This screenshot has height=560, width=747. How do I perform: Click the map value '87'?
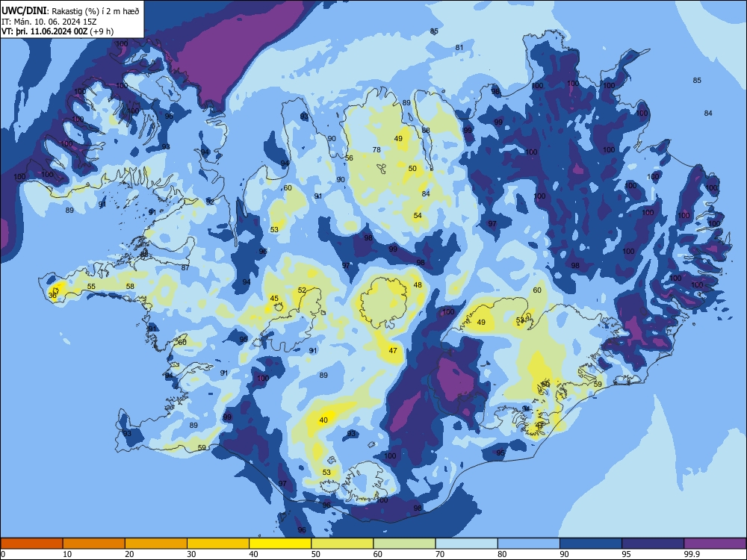click(x=185, y=267)
